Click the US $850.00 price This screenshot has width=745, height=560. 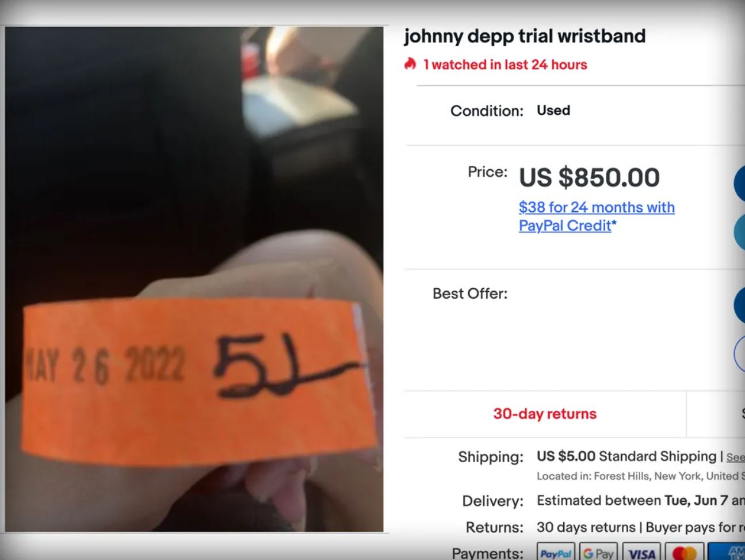pos(589,177)
